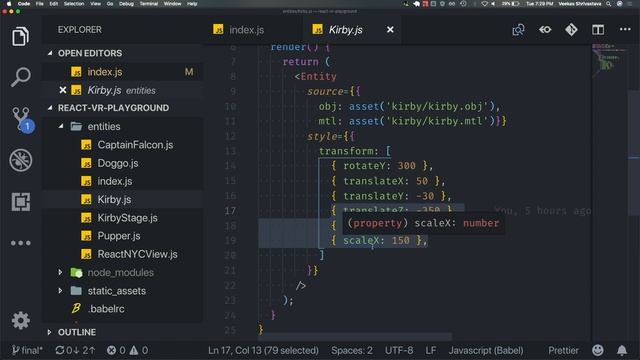Viewport: 640px width, 360px height.
Task: Click Spotlight search icon in macOS menu bar
Action: 609,4
